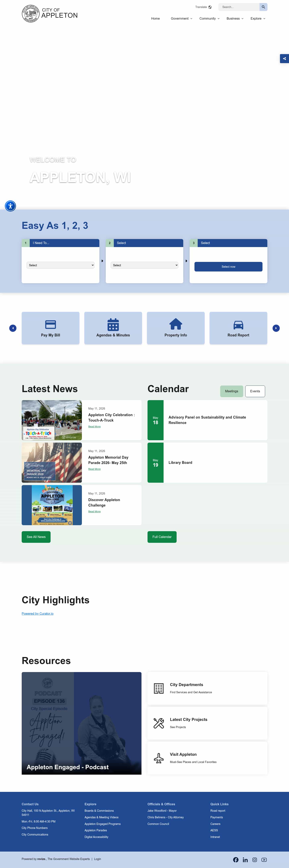Switch to the Events calendar tab

pyautogui.click(x=255, y=391)
